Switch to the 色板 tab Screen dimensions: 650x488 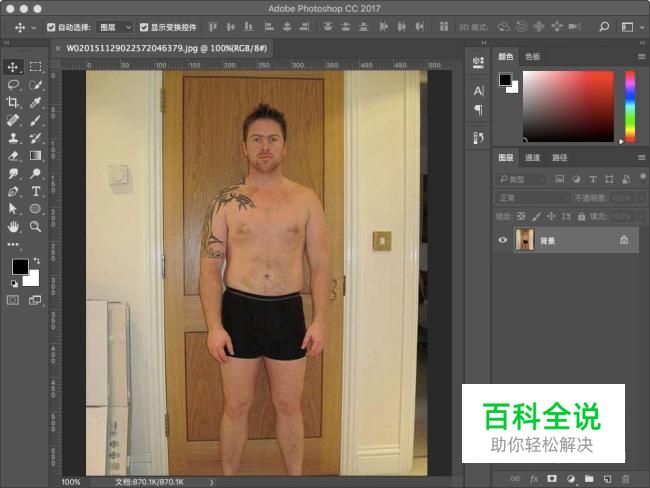pyautogui.click(x=532, y=56)
